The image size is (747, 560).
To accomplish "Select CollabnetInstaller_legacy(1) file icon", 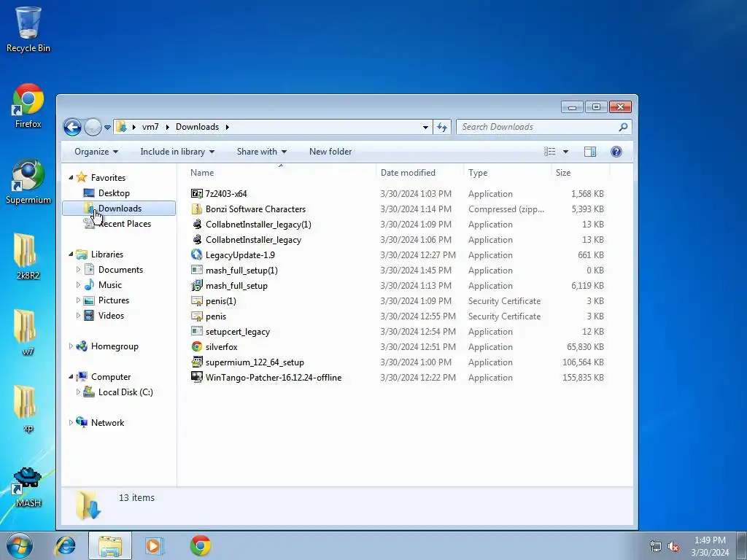I will (197, 225).
